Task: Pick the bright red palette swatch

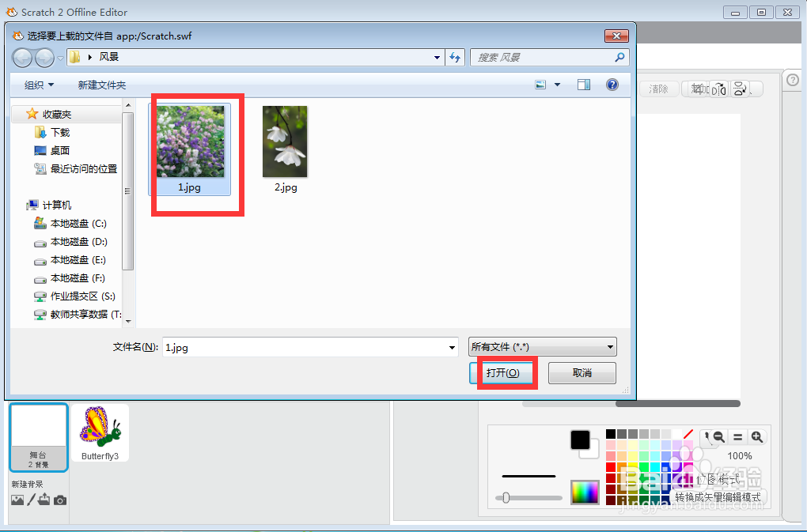Action: click(611, 466)
